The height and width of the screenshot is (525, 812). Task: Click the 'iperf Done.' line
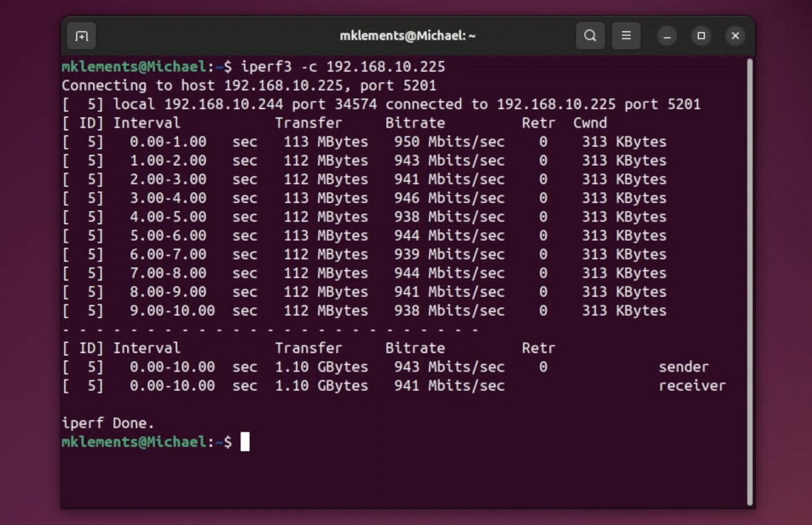click(108, 423)
